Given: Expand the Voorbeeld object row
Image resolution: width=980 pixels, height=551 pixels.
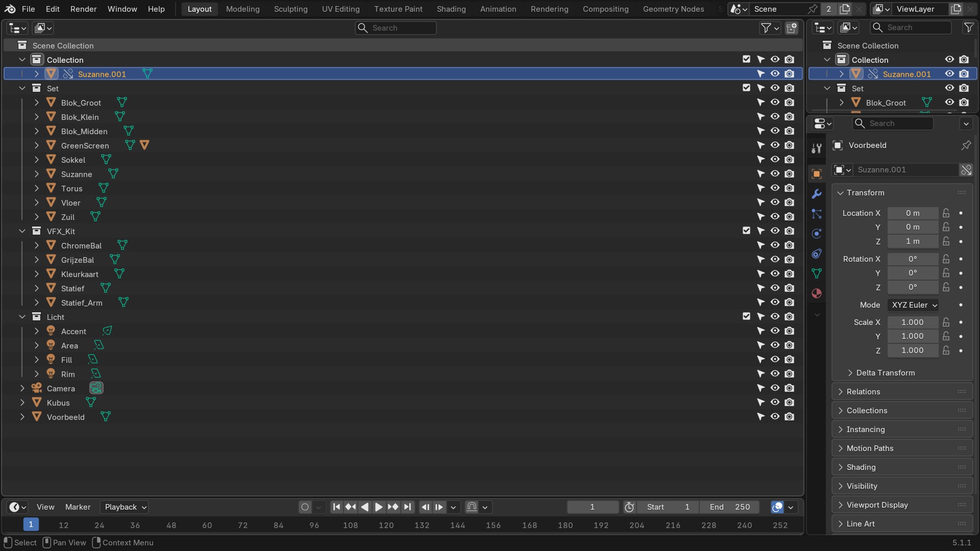Looking at the screenshot, I should point(22,417).
